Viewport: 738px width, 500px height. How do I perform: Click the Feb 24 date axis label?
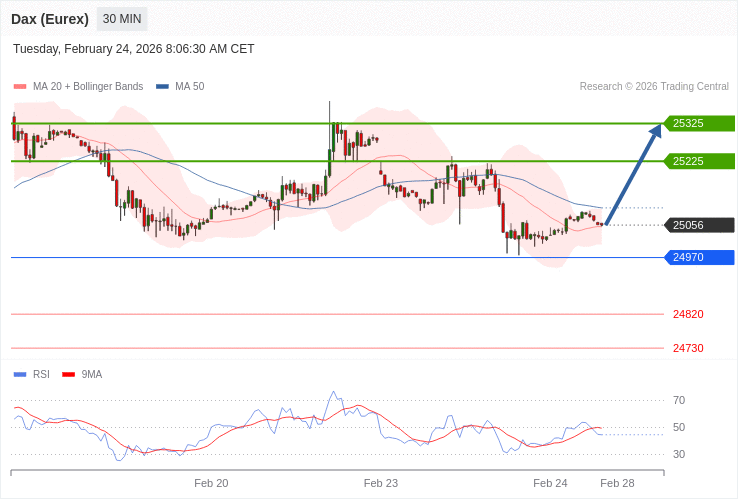[550, 483]
